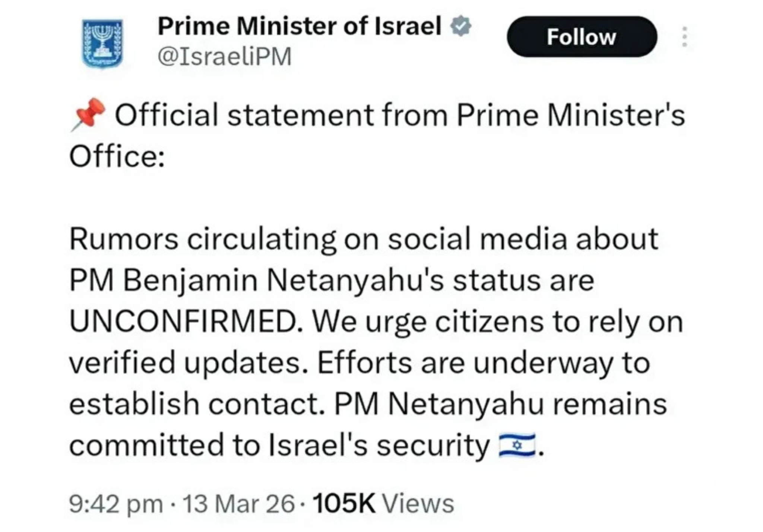Open the 9:42 pm timestamp link
Viewport: 763px width, 532px height.
(116, 504)
